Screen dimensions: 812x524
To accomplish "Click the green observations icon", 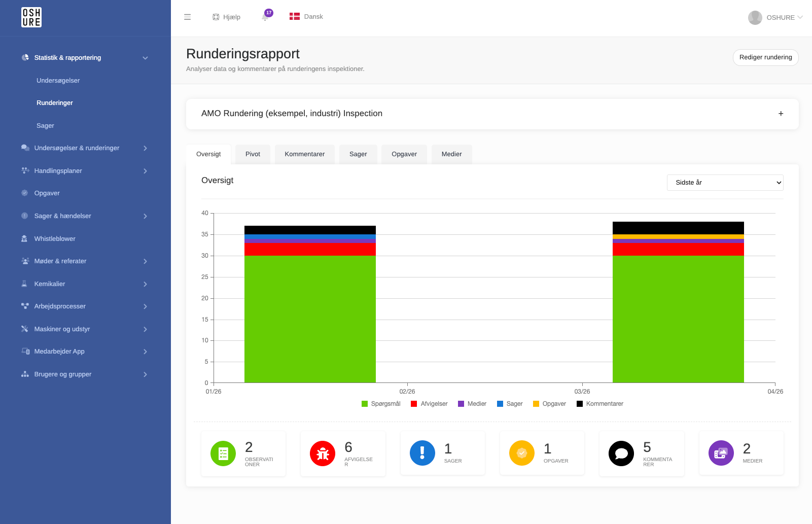I will 223,453.
